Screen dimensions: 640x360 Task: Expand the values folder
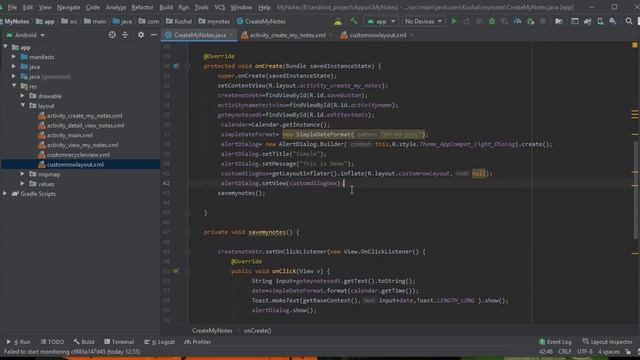(22, 184)
